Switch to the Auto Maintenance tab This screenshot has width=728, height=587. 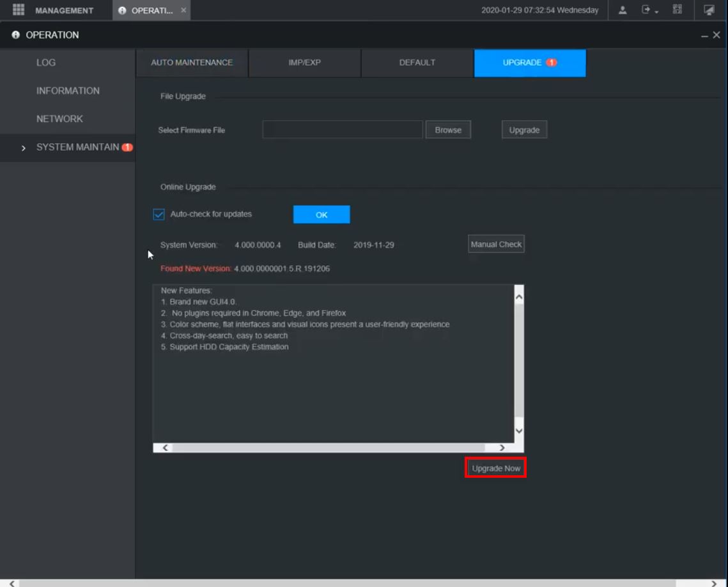click(x=192, y=63)
